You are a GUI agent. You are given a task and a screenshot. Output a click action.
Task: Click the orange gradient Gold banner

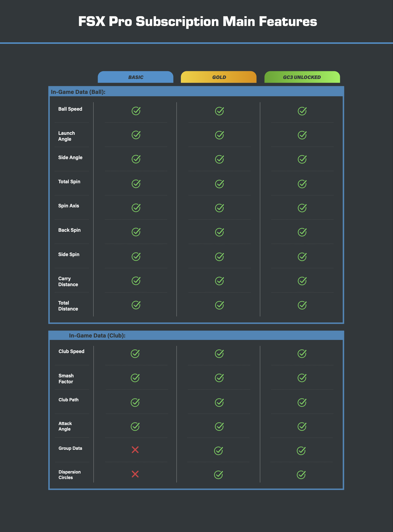point(219,77)
